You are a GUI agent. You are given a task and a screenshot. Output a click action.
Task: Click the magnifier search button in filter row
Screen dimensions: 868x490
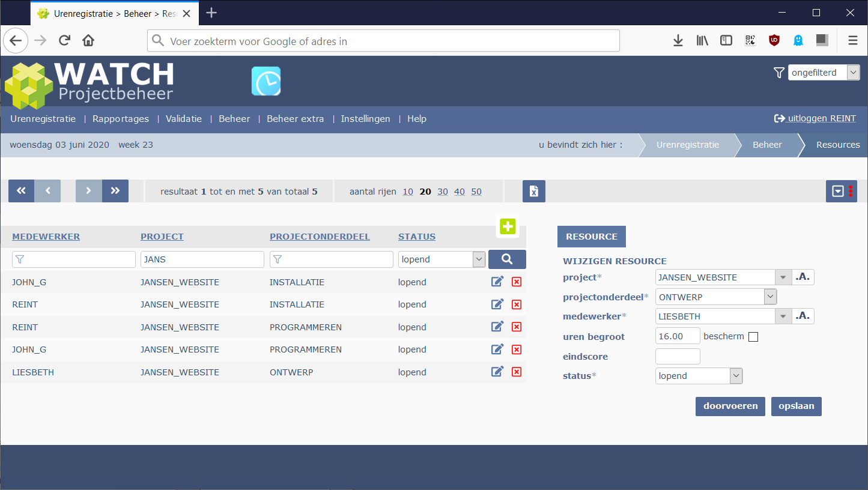pos(507,259)
